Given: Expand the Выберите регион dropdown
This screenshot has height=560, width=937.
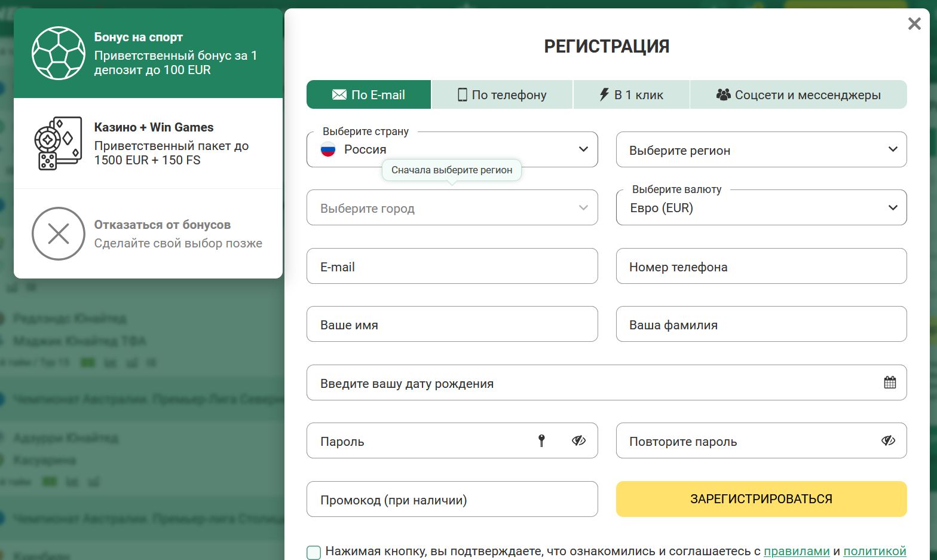Looking at the screenshot, I should pyautogui.click(x=761, y=149).
